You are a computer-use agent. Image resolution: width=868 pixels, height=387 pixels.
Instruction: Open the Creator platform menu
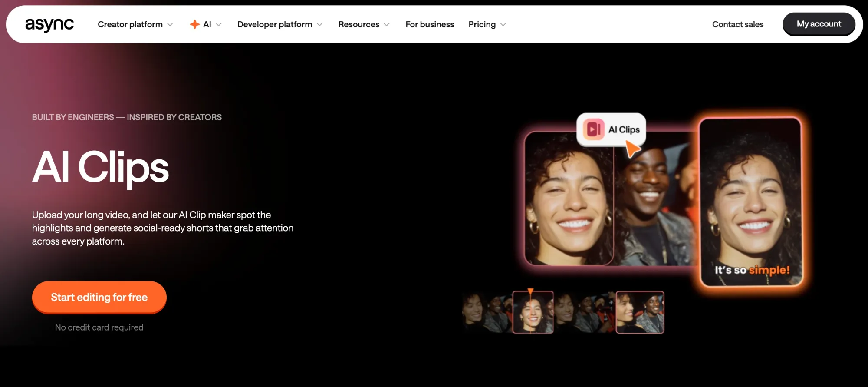click(x=130, y=25)
